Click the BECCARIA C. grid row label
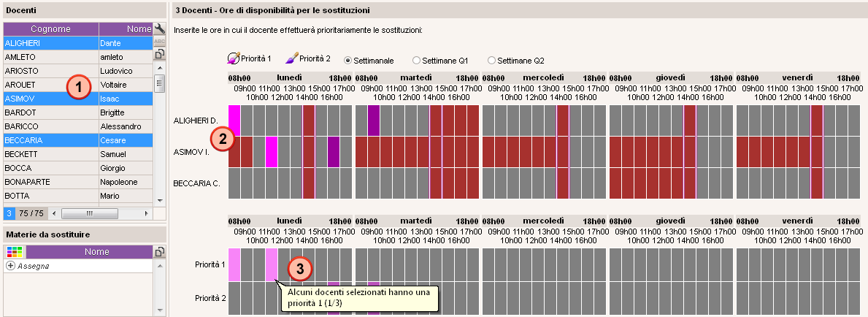 point(197,183)
